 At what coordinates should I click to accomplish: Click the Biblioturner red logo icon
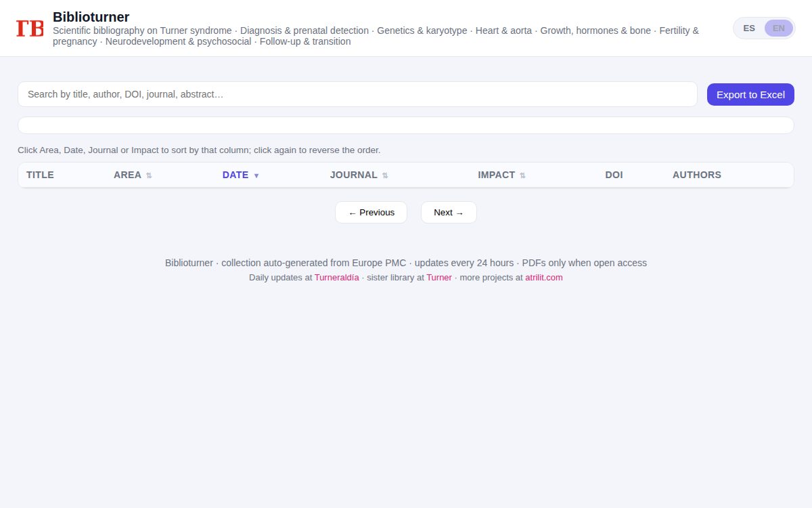click(x=30, y=28)
